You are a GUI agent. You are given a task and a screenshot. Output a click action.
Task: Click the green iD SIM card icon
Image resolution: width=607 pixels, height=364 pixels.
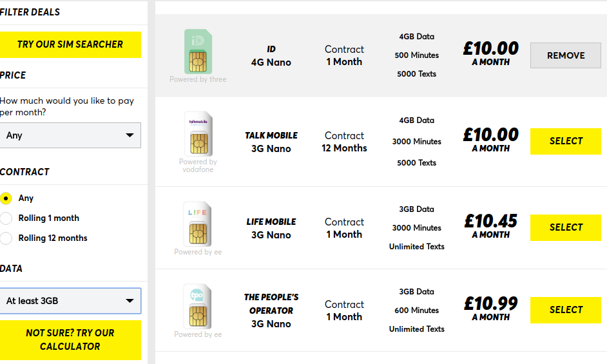tap(198, 52)
